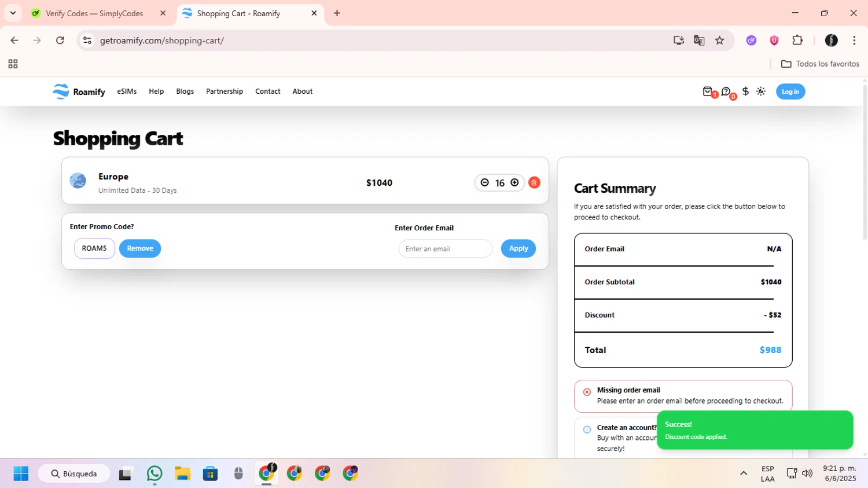Viewport: 868px width, 488px height.
Task: Increase Europe plan quantity with plus icon
Action: click(514, 182)
